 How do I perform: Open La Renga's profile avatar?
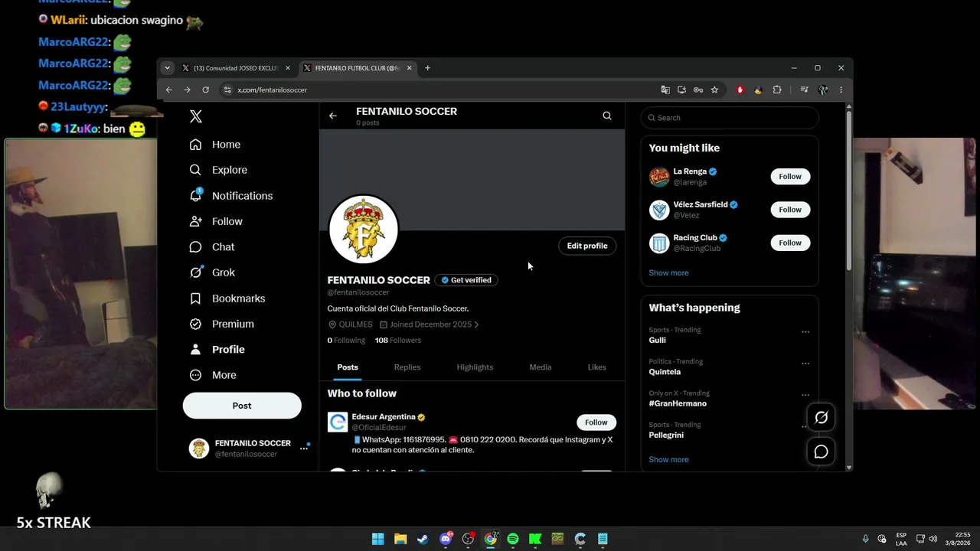659,177
